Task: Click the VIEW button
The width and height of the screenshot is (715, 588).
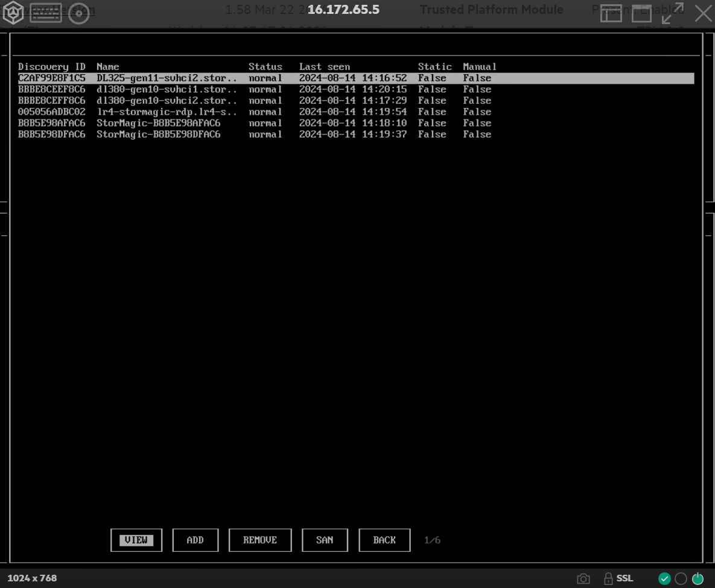Action: tap(136, 540)
